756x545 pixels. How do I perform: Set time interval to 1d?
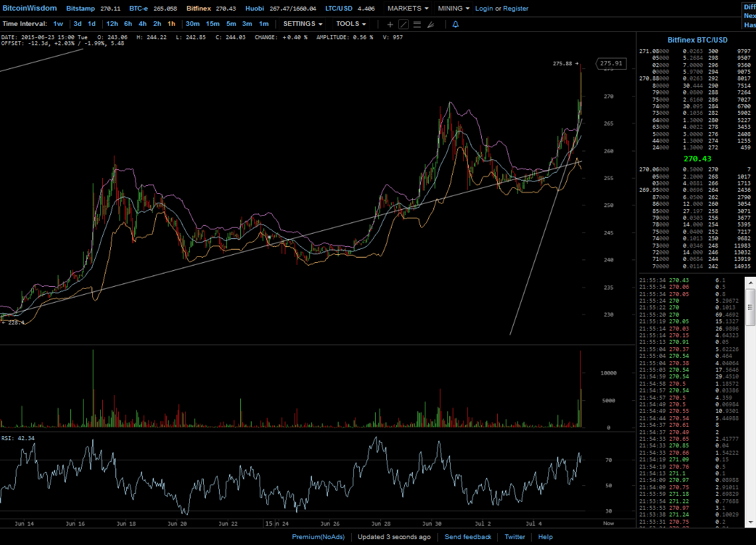(x=92, y=24)
